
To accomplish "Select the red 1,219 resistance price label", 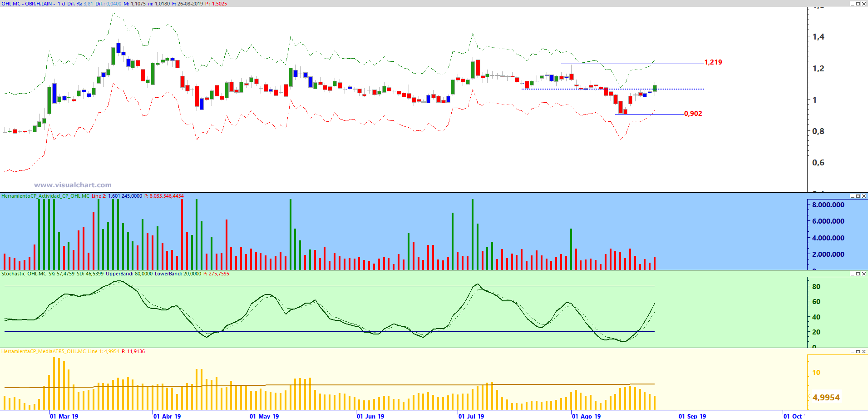I will click(713, 62).
